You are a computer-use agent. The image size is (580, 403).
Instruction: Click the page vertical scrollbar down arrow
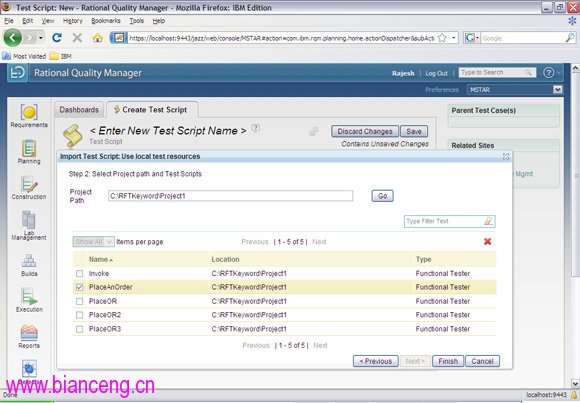(x=575, y=383)
